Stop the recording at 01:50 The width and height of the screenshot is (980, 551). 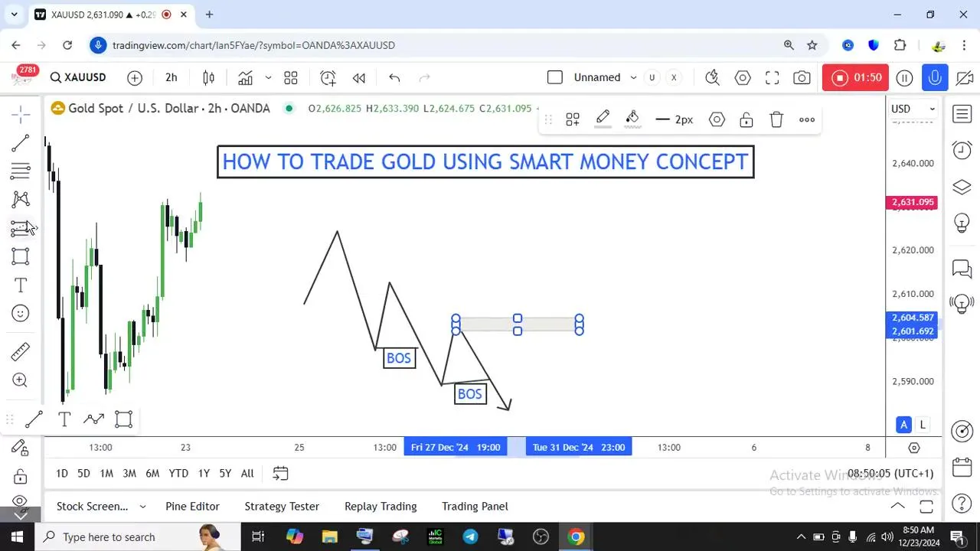(x=855, y=77)
